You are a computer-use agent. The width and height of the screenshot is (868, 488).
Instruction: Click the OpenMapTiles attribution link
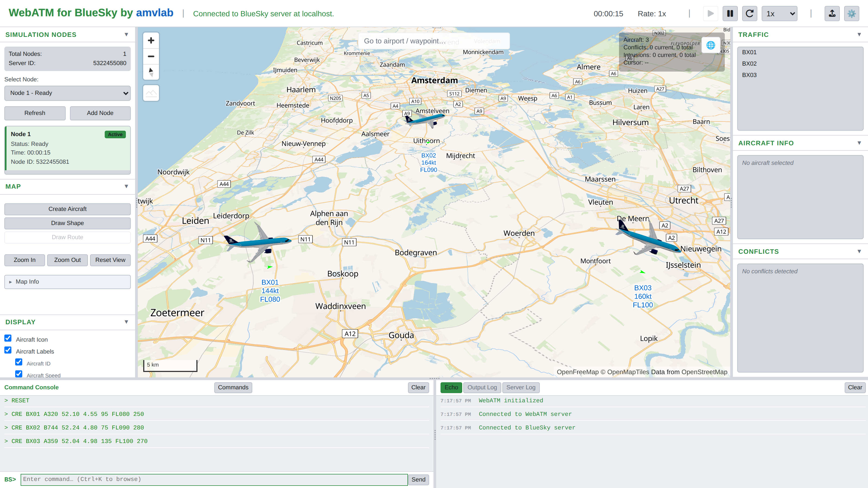[628, 372]
